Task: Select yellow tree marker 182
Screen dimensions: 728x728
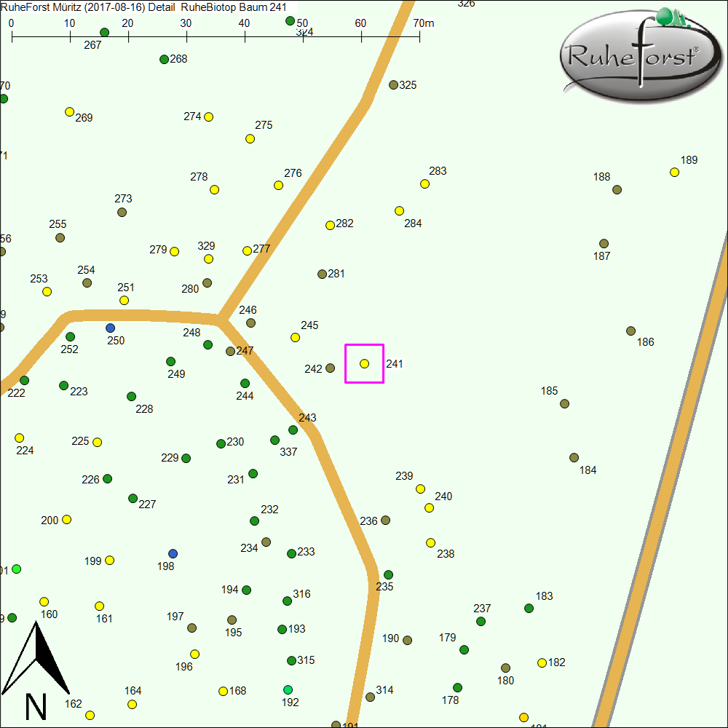Action: [x=542, y=662]
